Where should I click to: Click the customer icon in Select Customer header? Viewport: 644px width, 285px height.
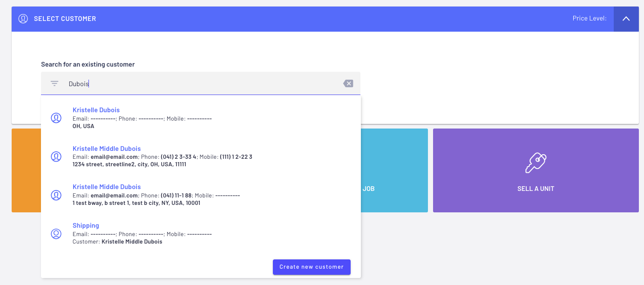click(x=23, y=19)
